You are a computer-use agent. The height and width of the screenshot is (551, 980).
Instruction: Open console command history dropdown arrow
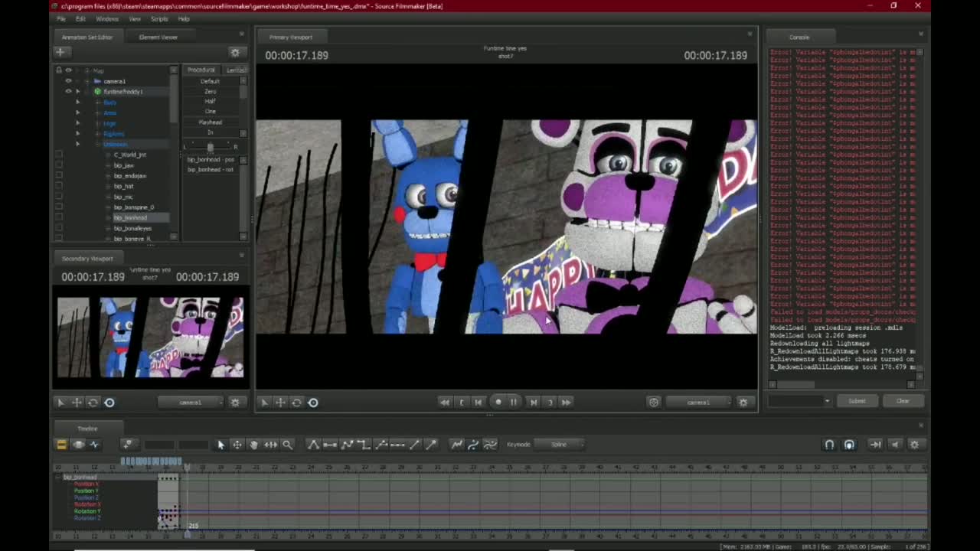pos(827,401)
